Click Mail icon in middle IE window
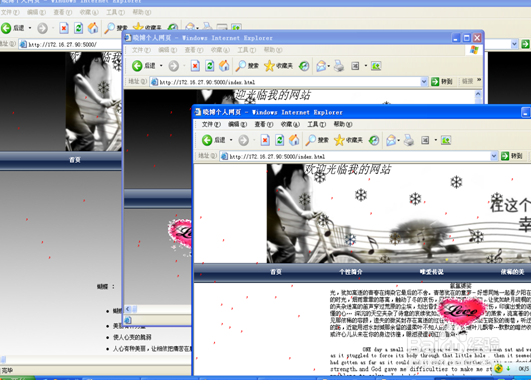Image resolution: width=531 pixels, height=380 pixels. pyautogui.click(x=321, y=65)
